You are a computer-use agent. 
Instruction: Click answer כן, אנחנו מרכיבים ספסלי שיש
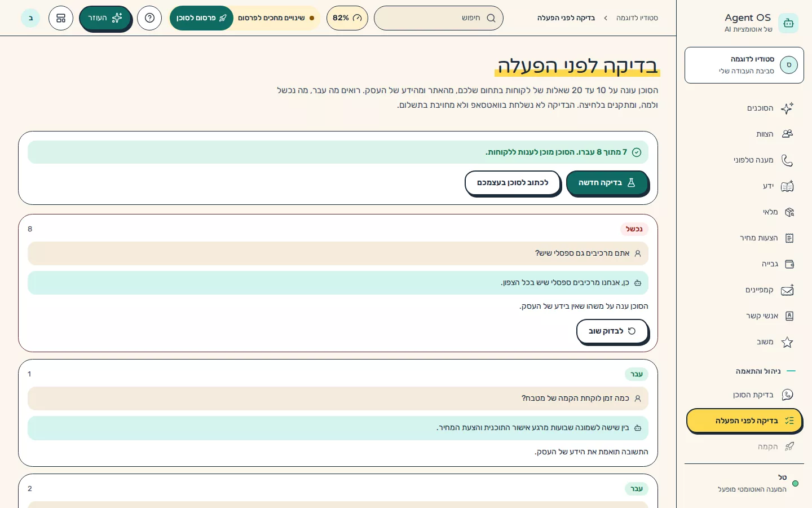pyautogui.click(x=338, y=283)
